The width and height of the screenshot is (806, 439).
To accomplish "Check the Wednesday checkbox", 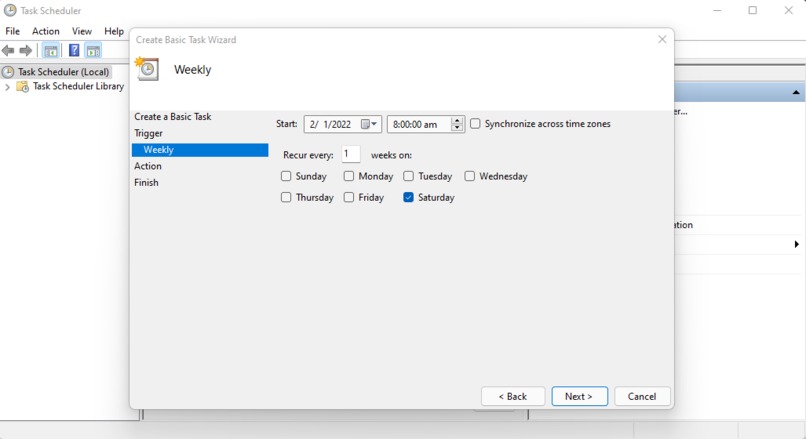I will point(469,176).
